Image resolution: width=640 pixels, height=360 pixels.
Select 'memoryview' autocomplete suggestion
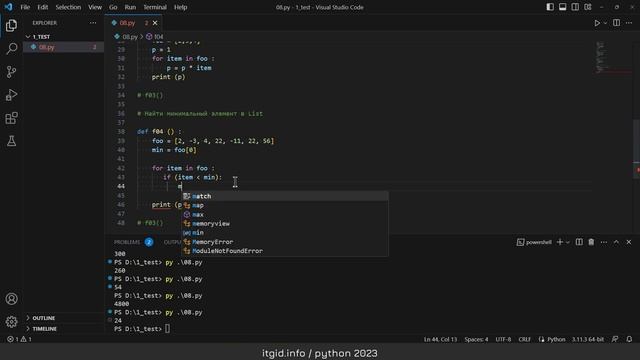coord(285,224)
